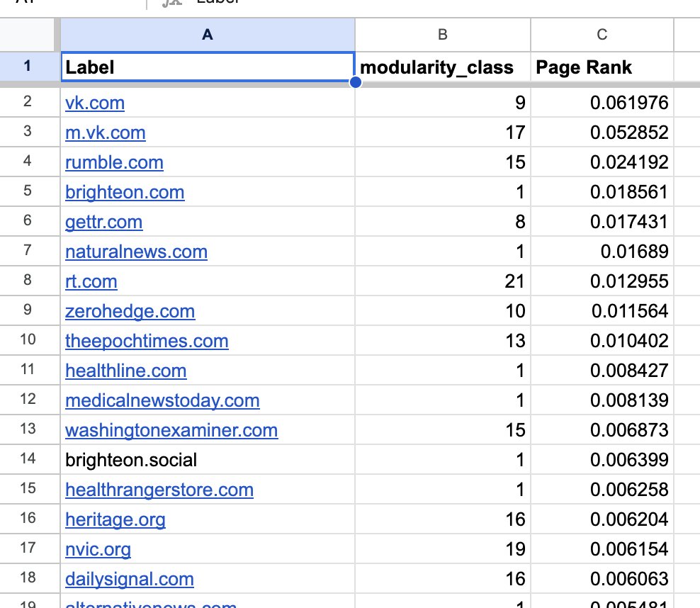Select row 1 header
The width and height of the screenshot is (700, 608).
[x=27, y=67]
